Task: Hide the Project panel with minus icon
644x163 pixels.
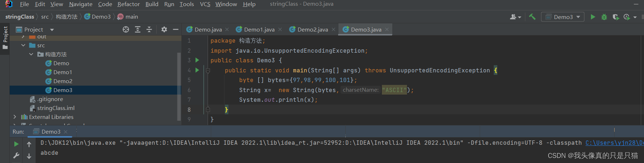Action: [x=176, y=29]
